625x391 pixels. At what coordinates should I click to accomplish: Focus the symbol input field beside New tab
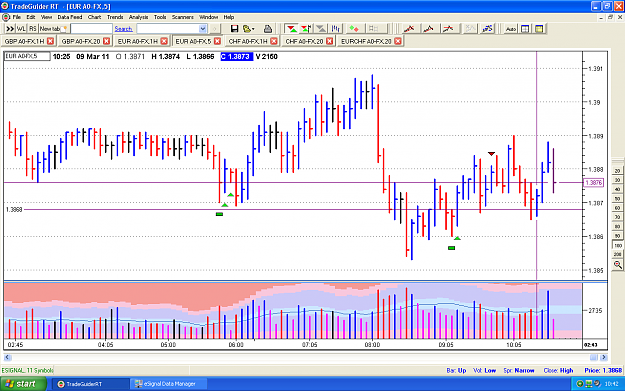pos(91,29)
